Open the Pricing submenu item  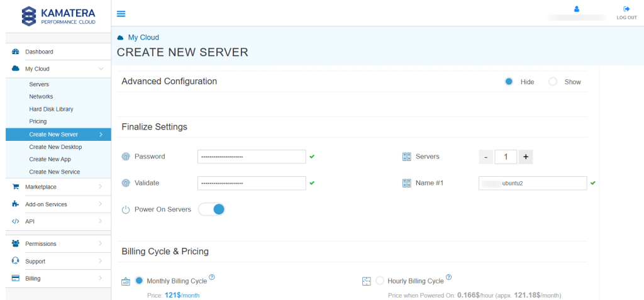point(38,121)
